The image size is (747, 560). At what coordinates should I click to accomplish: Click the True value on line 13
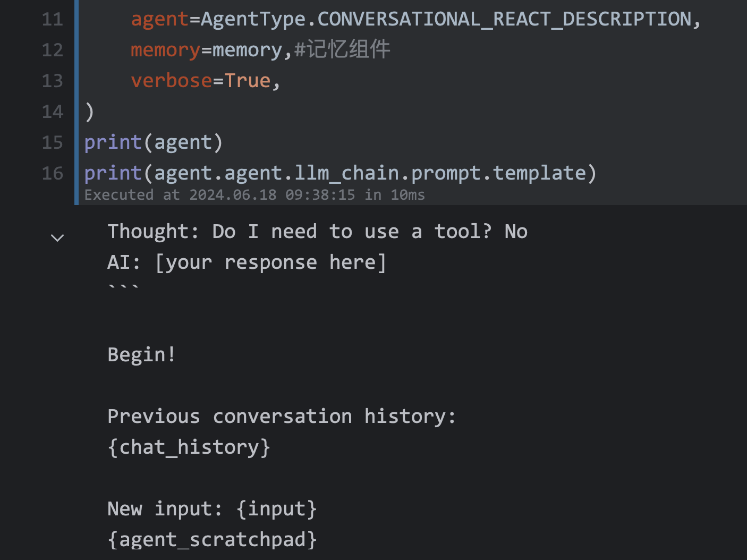(247, 81)
